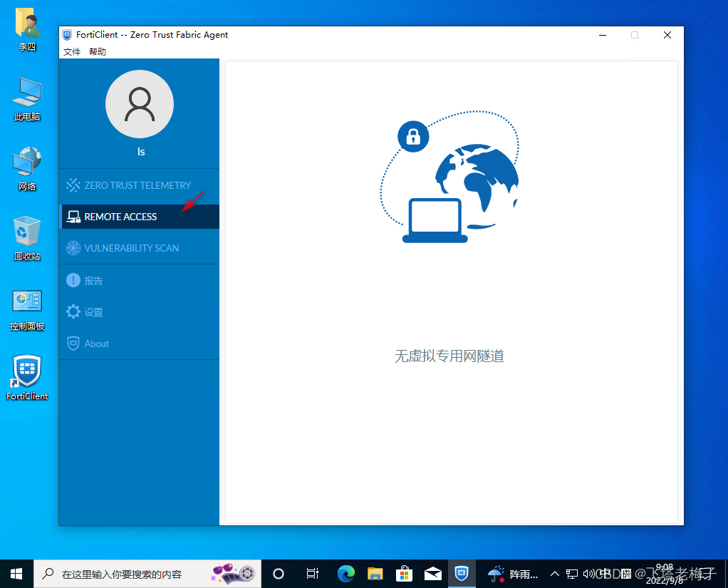Select the 回收站 recycle bin icon

click(x=27, y=238)
